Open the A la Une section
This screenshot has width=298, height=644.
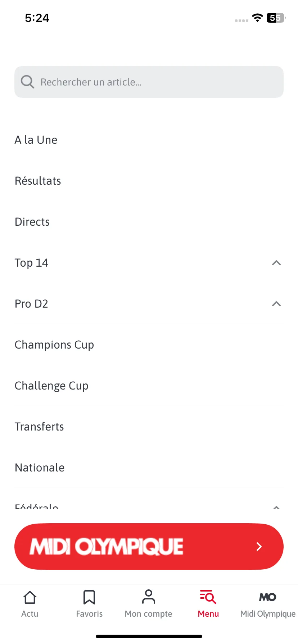tap(149, 140)
